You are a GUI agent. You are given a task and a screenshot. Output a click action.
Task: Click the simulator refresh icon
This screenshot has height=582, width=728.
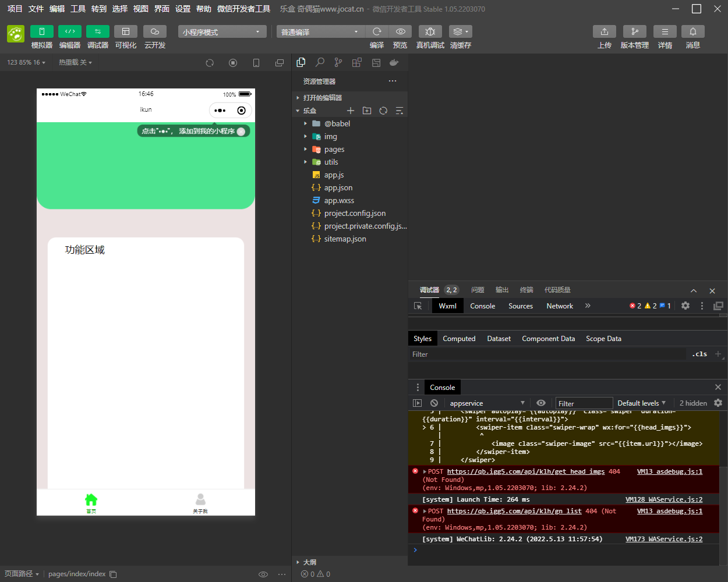pyautogui.click(x=210, y=63)
